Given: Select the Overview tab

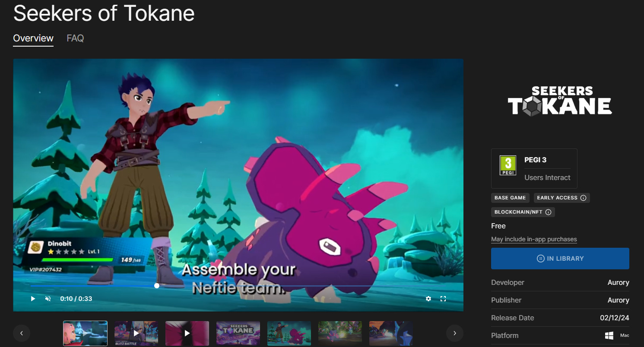Looking at the screenshot, I should point(33,38).
